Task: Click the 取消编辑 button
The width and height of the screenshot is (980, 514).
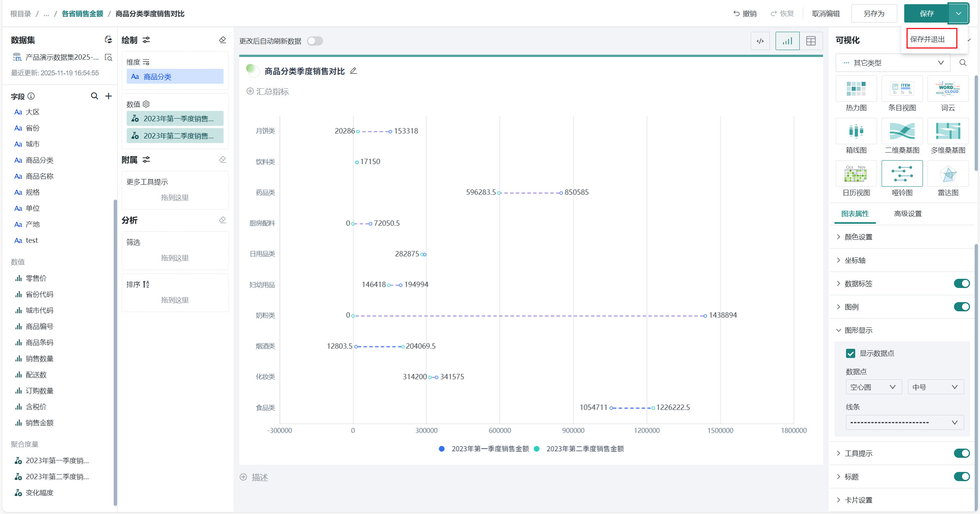Action: pyautogui.click(x=826, y=14)
